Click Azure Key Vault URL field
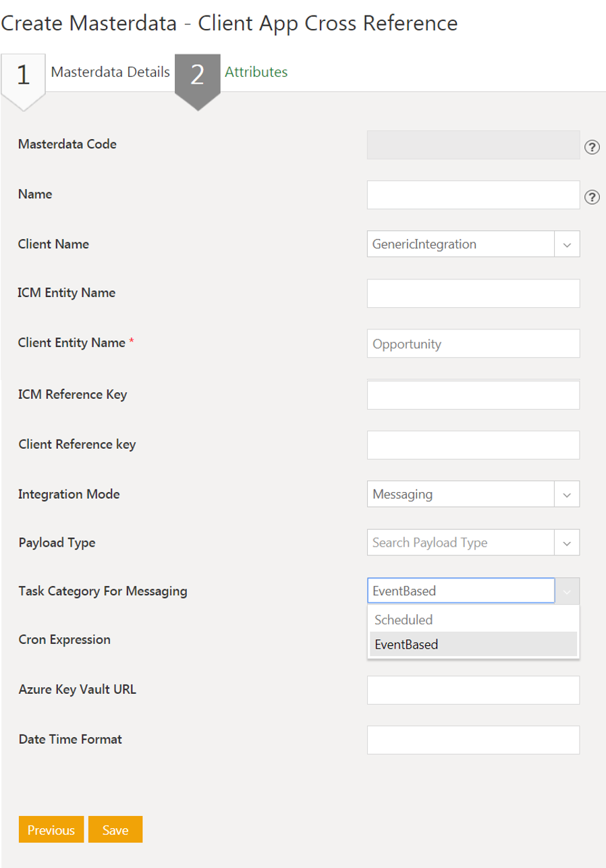 tap(473, 690)
